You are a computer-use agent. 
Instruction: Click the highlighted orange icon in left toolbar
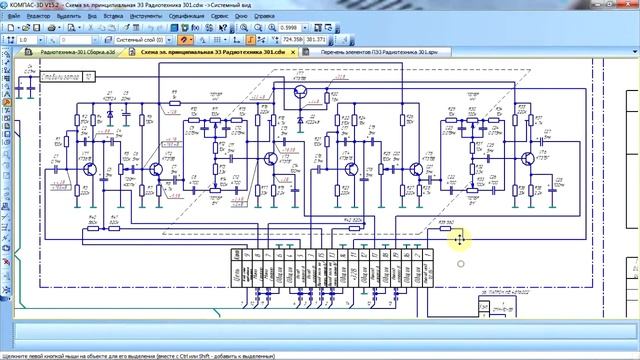(x=7, y=102)
